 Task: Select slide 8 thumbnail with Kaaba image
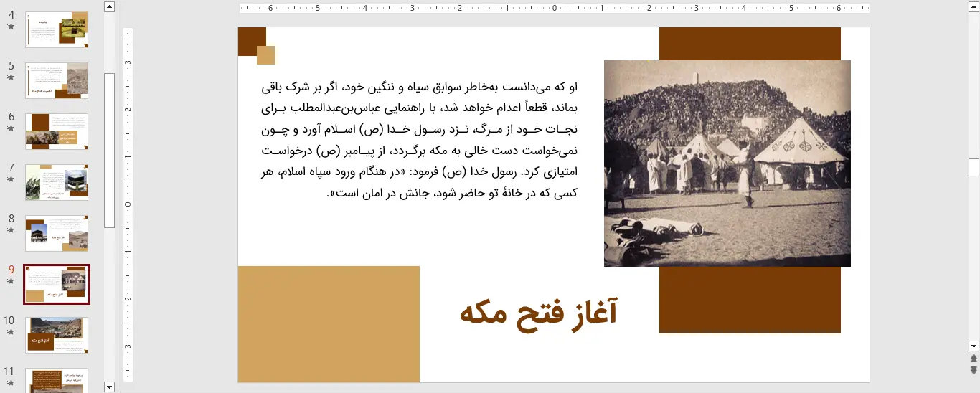(x=57, y=233)
